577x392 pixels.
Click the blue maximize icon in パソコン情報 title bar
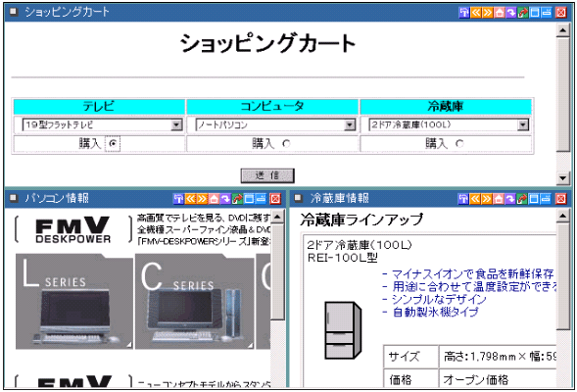249,199
